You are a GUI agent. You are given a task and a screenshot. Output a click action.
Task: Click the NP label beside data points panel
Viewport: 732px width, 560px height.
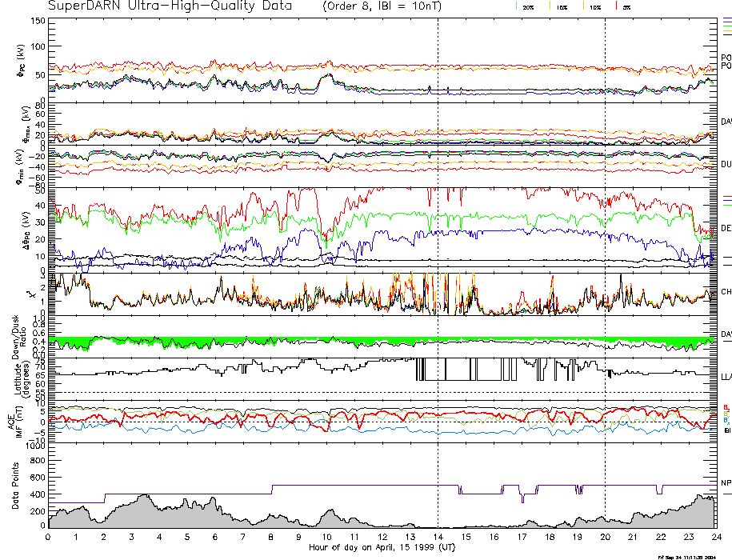pos(726,483)
